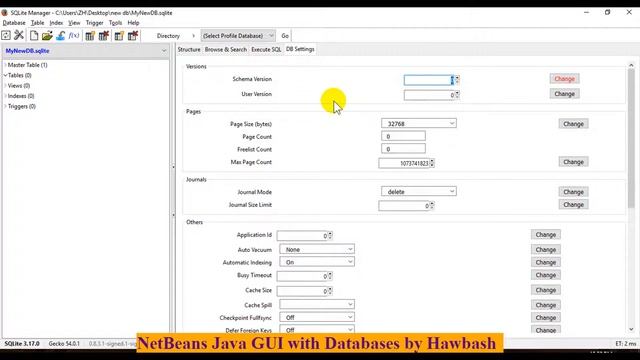This screenshot has height=360, width=640.
Task: Click the User Version input field
Action: coord(429,95)
